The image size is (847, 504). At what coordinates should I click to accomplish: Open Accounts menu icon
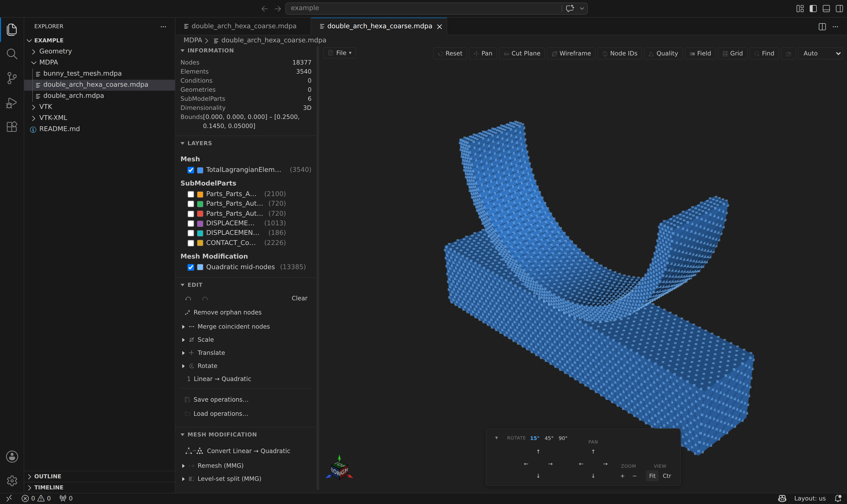[12, 456]
